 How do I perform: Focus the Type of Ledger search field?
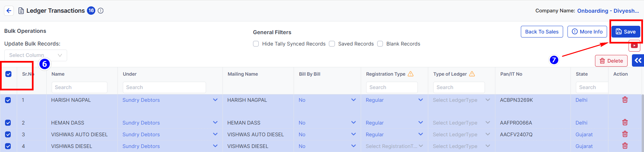point(459,87)
